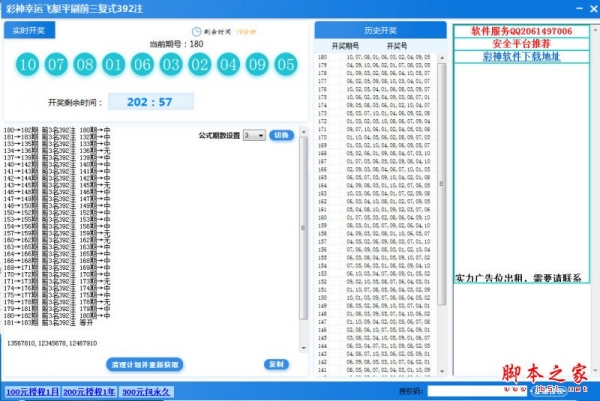Click the number ball 04
Viewport: 600px width, 401px height.
pyautogui.click(x=228, y=64)
